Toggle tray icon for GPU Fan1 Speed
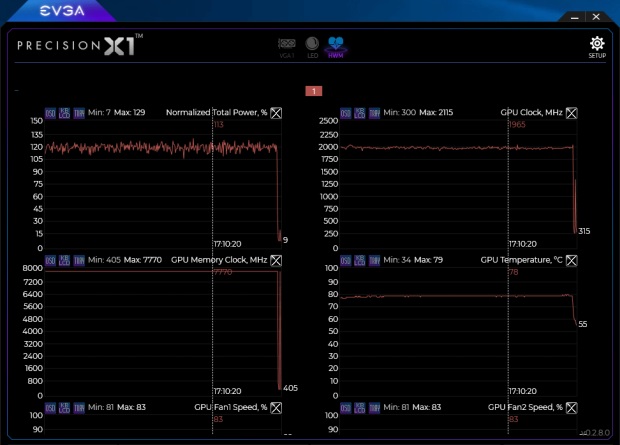620x445 pixels. [x=79, y=407]
